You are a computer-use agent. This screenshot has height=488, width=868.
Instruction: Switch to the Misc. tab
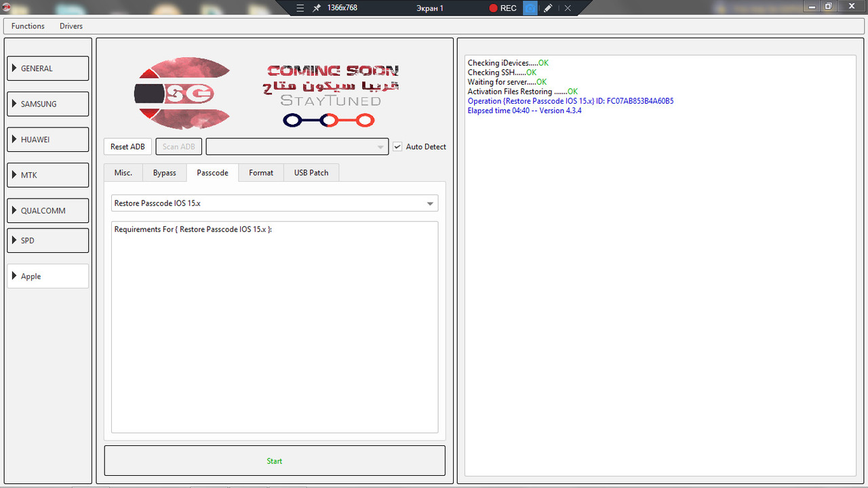(123, 173)
